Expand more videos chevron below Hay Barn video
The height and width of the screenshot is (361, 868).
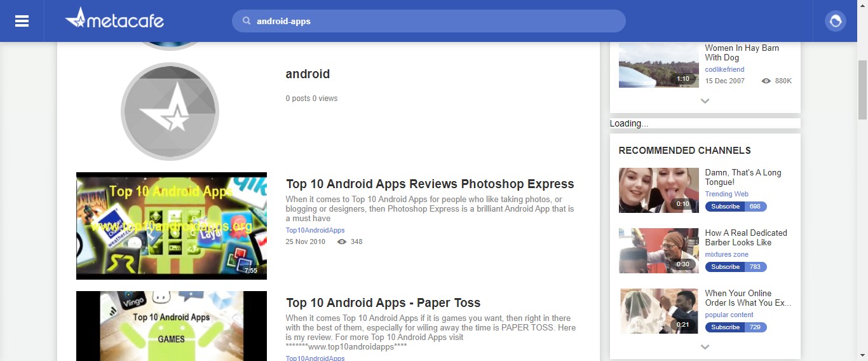point(705,100)
